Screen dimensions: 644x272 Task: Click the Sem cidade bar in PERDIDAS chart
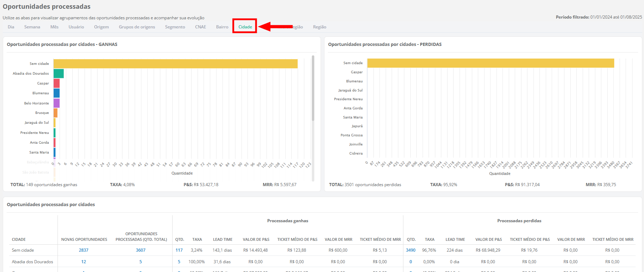(490, 63)
